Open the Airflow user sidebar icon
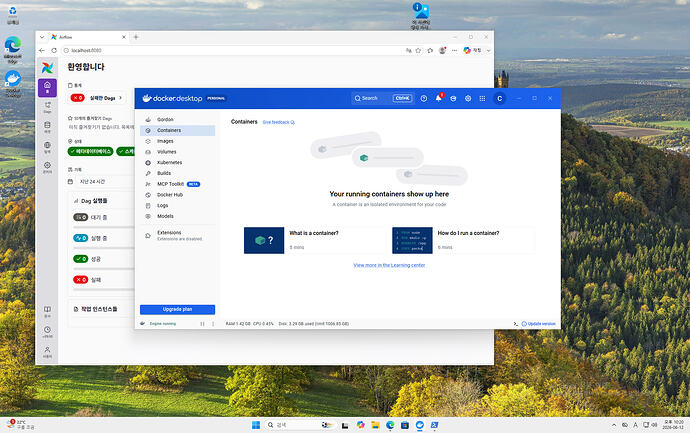 pyautogui.click(x=47, y=352)
